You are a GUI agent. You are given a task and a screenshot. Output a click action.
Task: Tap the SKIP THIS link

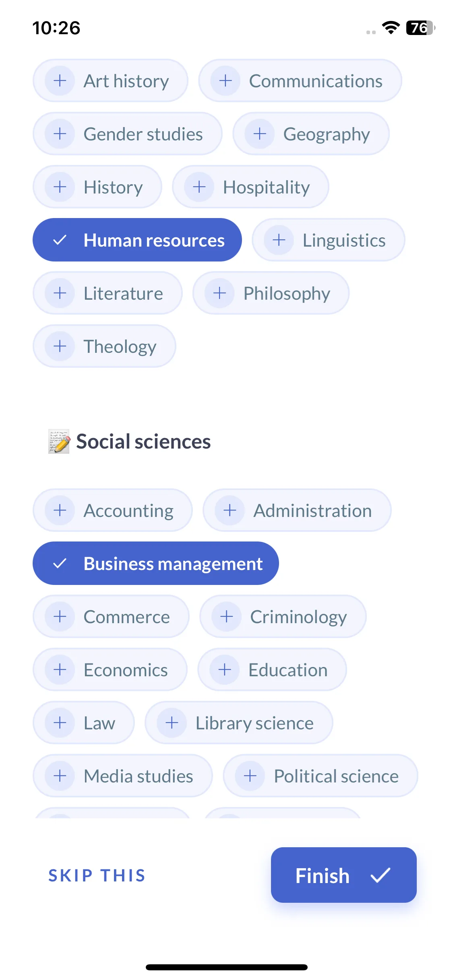pyautogui.click(x=97, y=876)
